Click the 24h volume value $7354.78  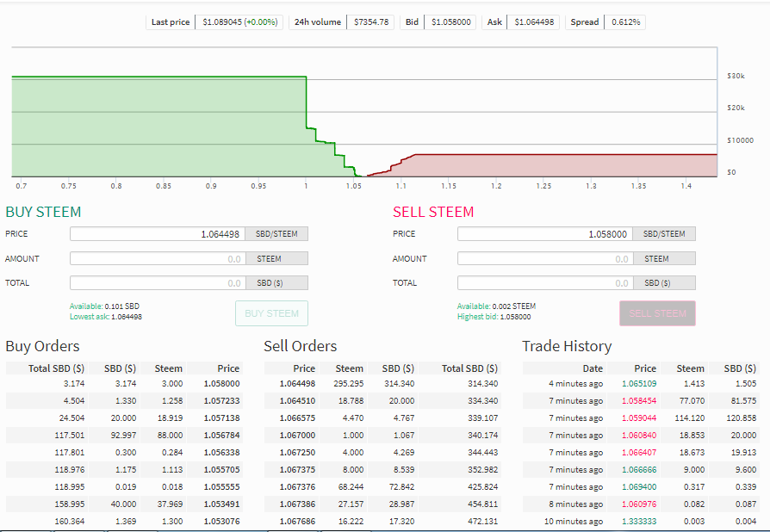tap(370, 22)
